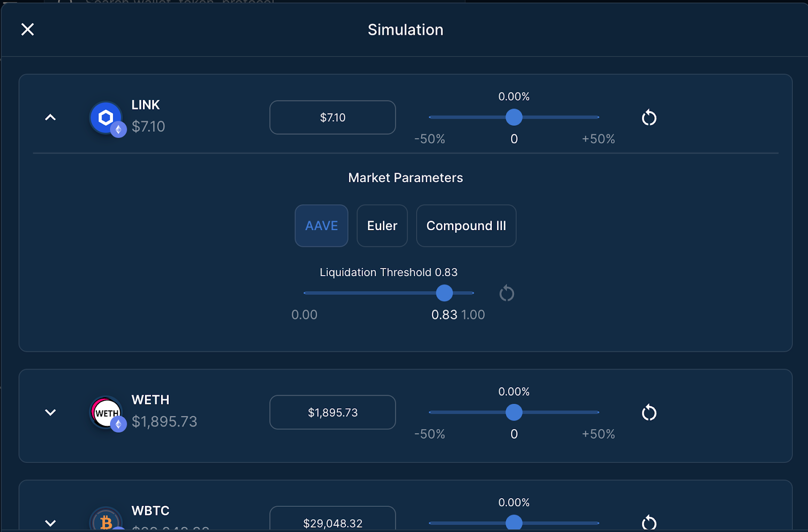Reset the WETH price change slider
The image size is (808, 532).
tap(649, 412)
